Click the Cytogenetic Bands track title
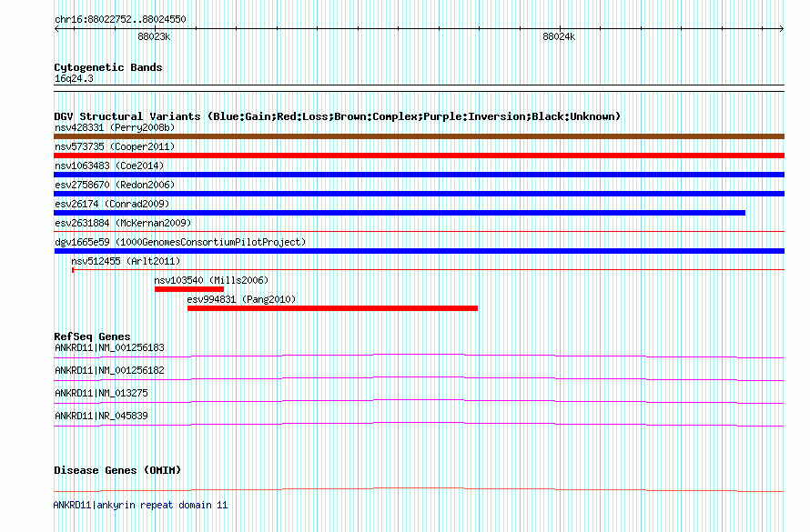Image resolution: width=810 pixels, height=532 pixels. tap(108, 67)
